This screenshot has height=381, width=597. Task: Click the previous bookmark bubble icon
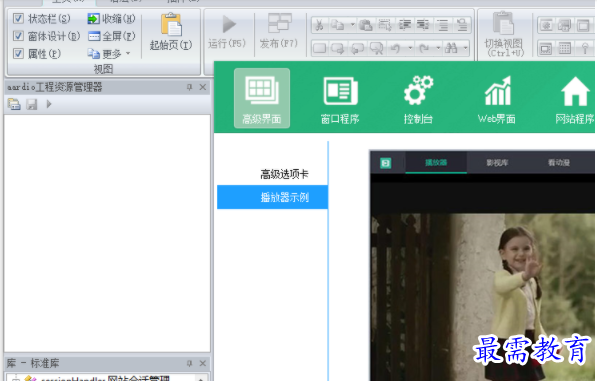358,48
